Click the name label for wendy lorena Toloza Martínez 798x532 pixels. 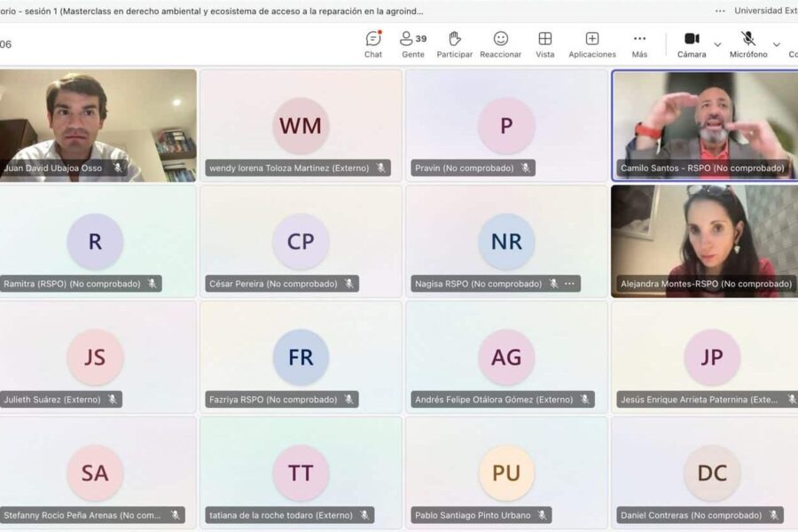(x=289, y=168)
